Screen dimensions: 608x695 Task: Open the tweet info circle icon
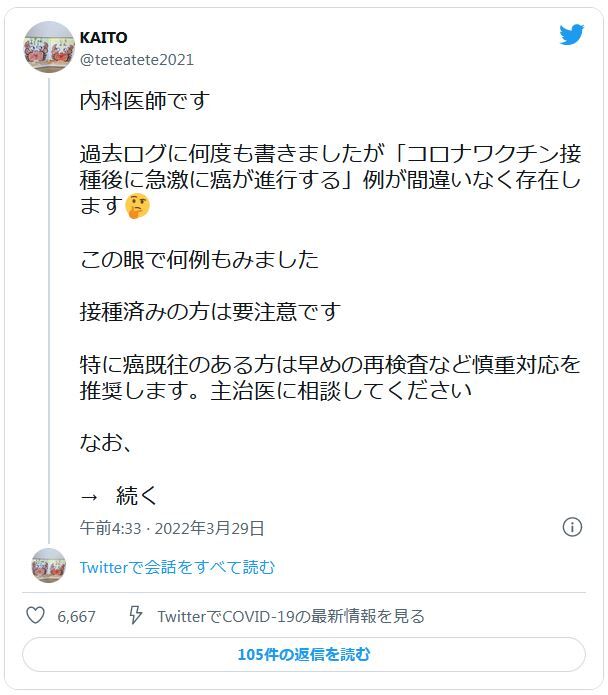click(572, 527)
